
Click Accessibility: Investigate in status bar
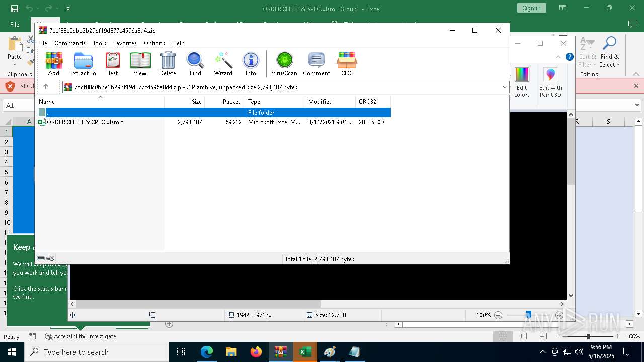pyautogui.click(x=80, y=336)
